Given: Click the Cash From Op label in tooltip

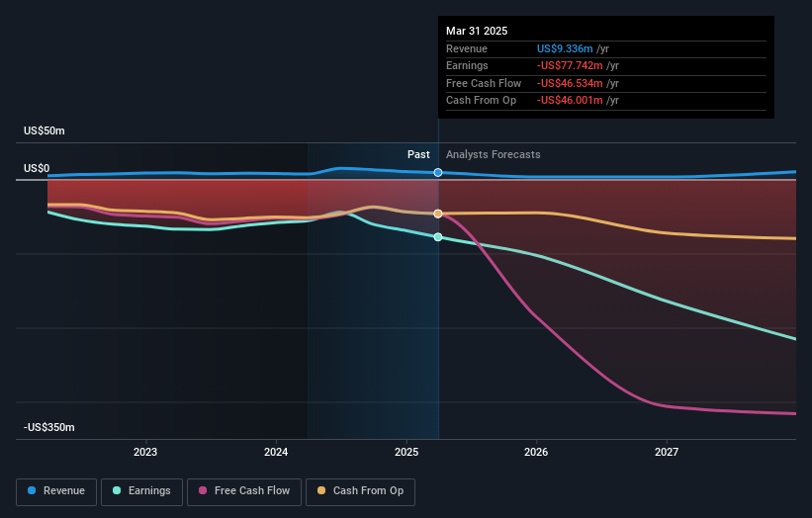Looking at the screenshot, I should point(481,101).
